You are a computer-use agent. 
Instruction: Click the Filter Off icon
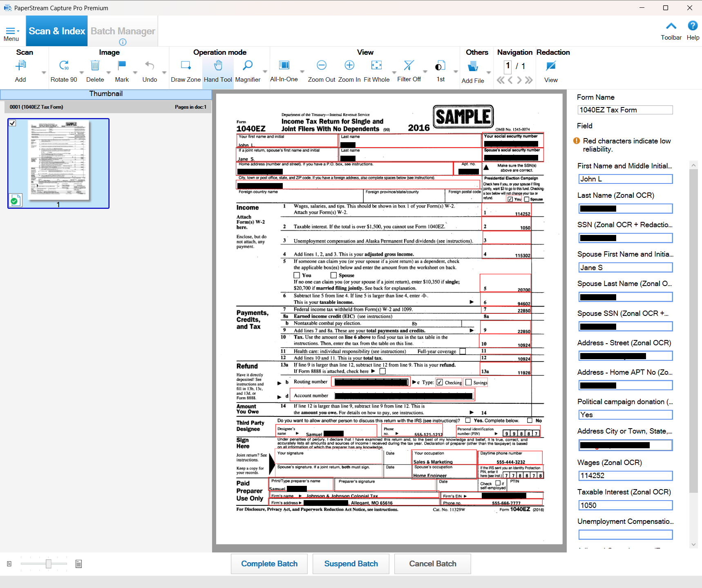point(409,65)
